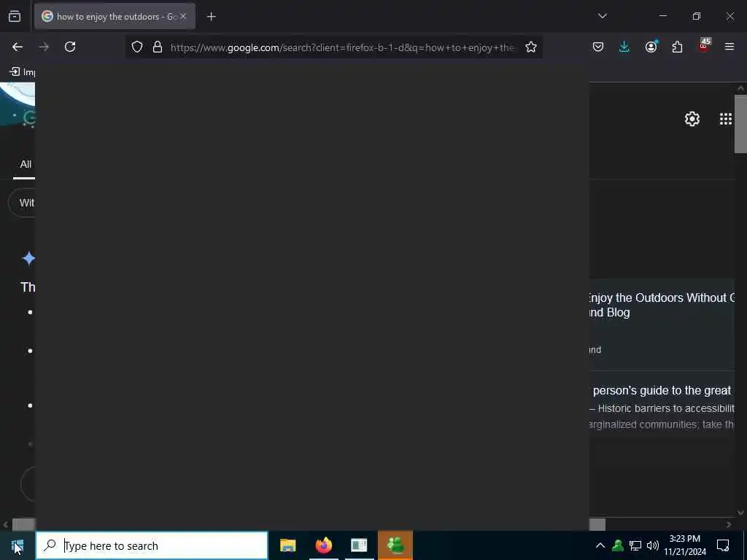Click the Import bookmarks toolbar item
Screen dimensions: 747x560
(x=23, y=72)
